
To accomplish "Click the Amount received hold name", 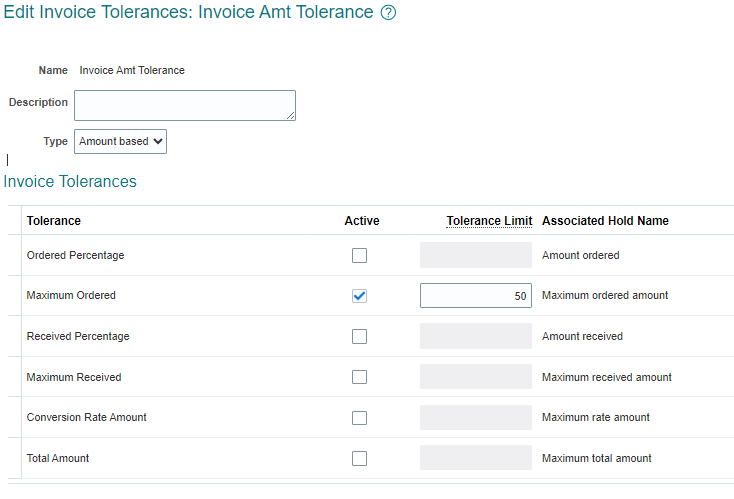I will click(x=582, y=336).
